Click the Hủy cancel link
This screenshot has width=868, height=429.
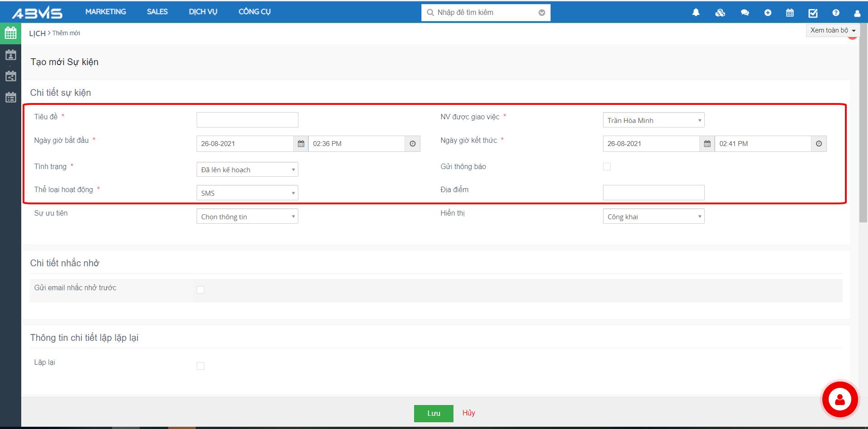(468, 413)
